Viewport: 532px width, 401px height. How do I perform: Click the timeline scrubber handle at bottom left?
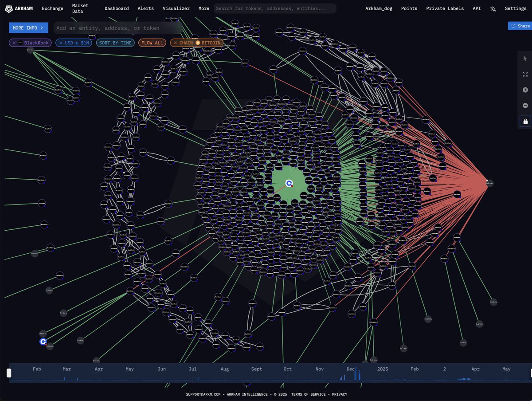point(9,372)
